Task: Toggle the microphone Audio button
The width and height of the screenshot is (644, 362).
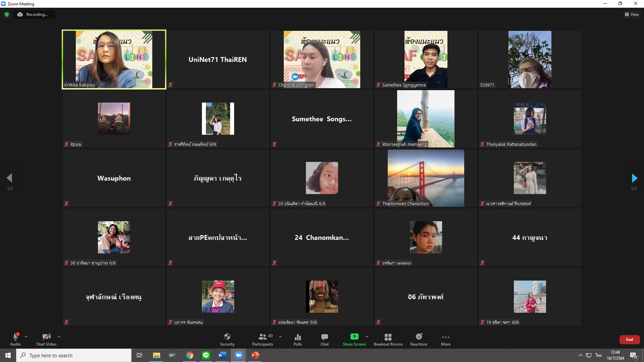Action: [15, 339]
